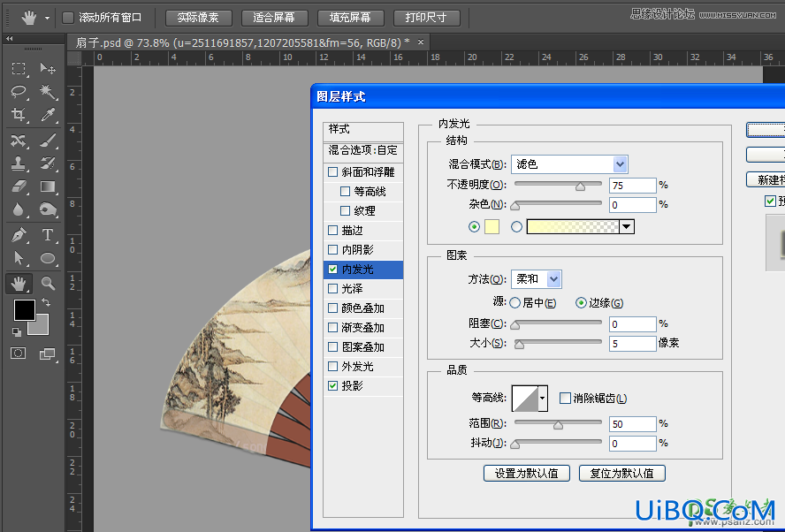Open the Hand tool preset picker
The height and width of the screenshot is (532, 785).
click(47, 18)
